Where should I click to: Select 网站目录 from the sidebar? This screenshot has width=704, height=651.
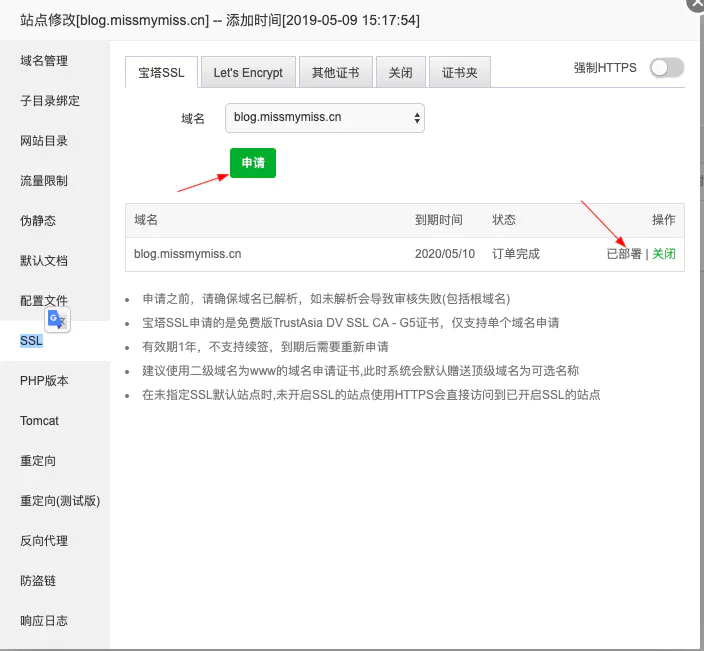tap(44, 141)
